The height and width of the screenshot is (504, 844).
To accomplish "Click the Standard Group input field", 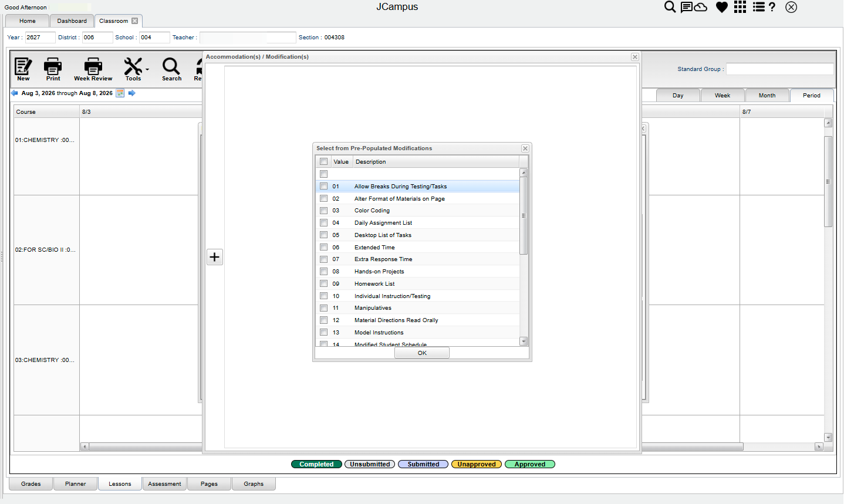I will (780, 69).
